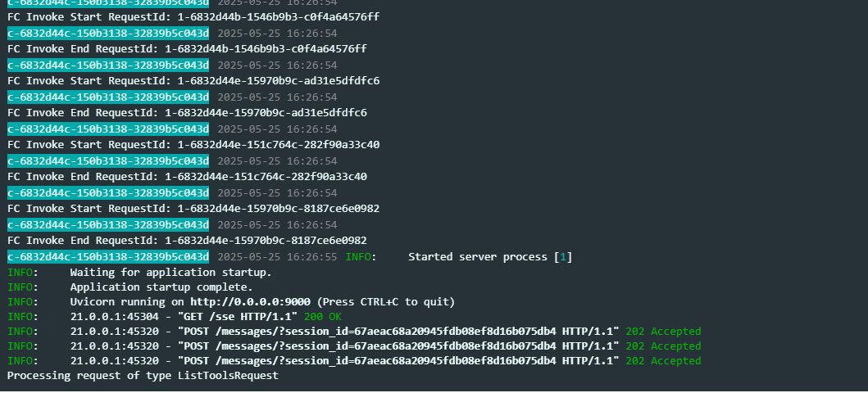868x393 pixels.
Task: Select the FC Invoke End line ending ad31e5dfdfc6
Action: [x=186, y=112]
